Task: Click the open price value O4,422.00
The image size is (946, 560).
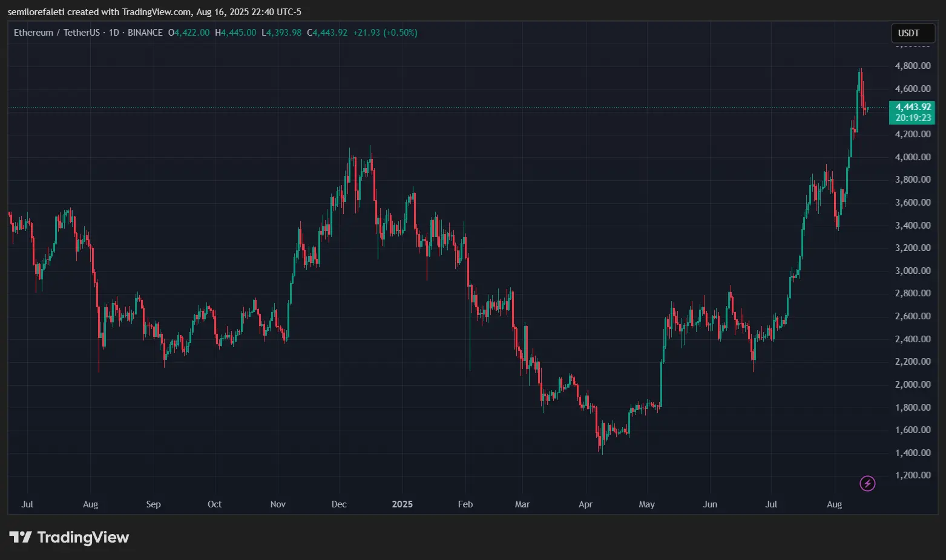Action: pos(188,33)
